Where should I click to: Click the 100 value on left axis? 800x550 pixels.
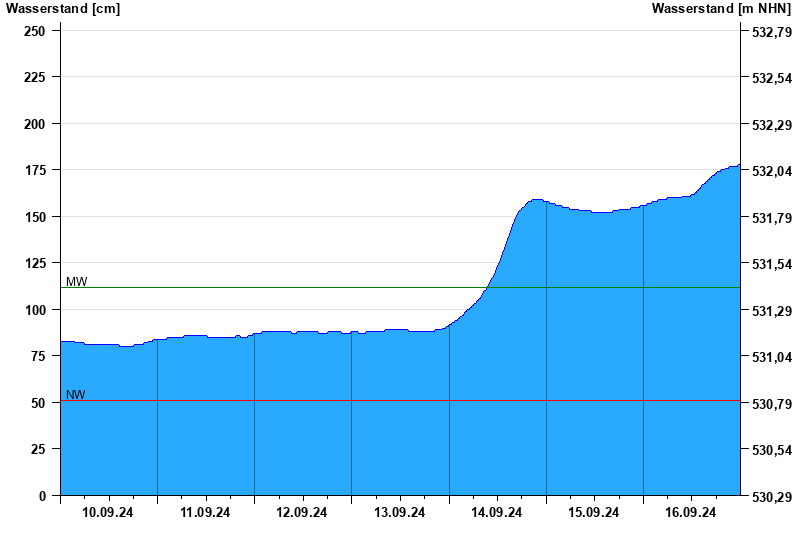pyautogui.click(x=35, y=310)
